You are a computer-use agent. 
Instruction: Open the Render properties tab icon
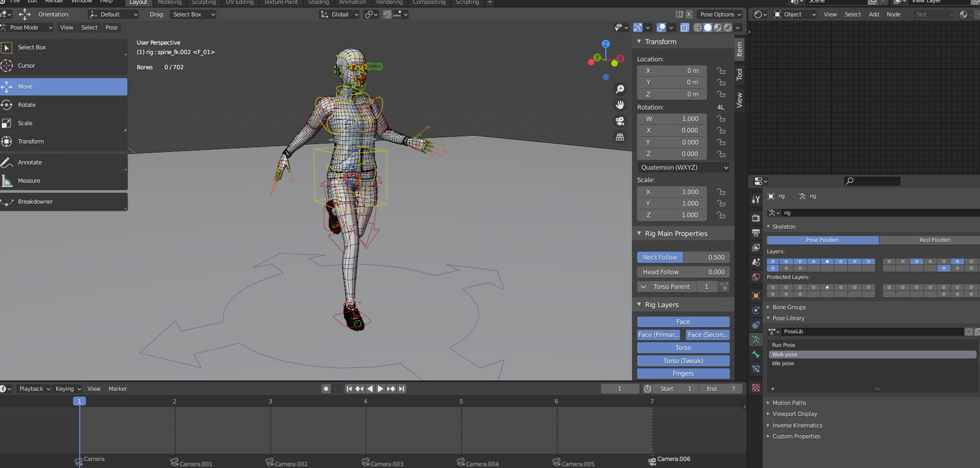[x=756, y=218]
